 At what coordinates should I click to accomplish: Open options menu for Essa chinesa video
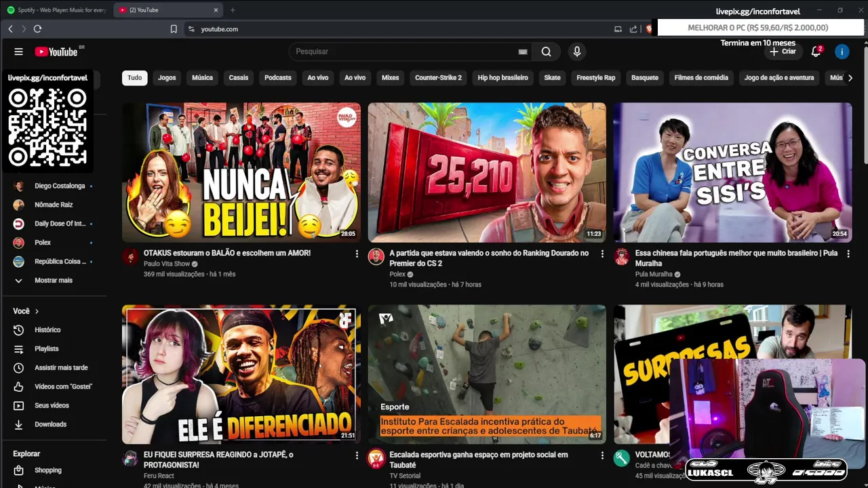(848, 253)
